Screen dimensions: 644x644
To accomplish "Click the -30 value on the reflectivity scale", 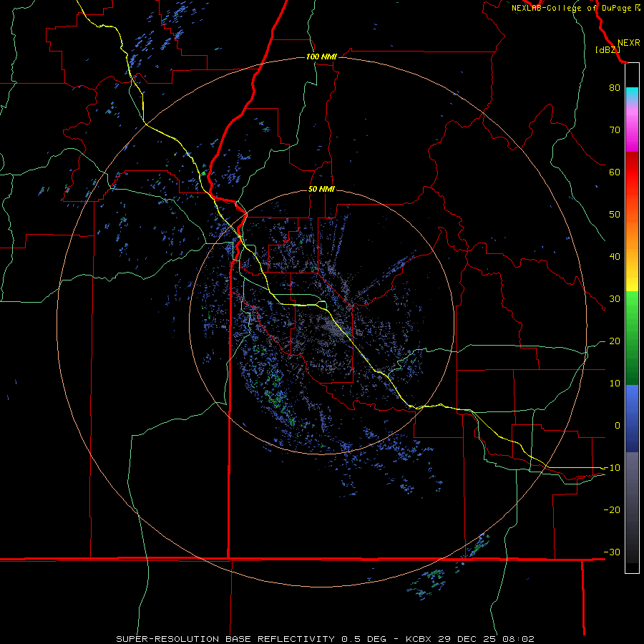I will tap(612, 552).
